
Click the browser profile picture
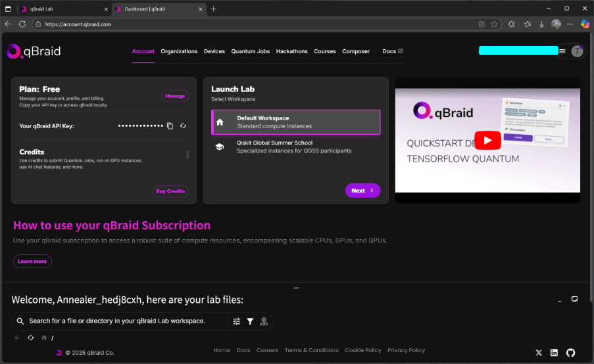[x=556, y=24]
